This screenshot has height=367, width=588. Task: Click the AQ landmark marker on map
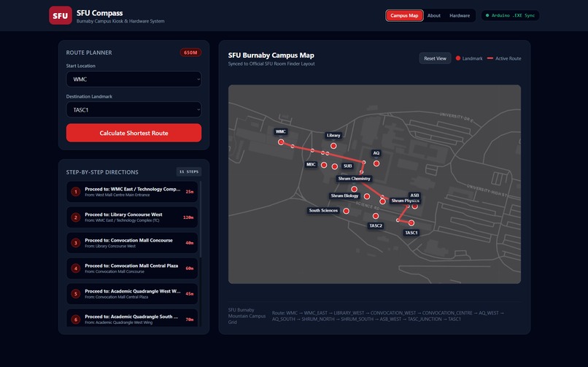(376, 163)
